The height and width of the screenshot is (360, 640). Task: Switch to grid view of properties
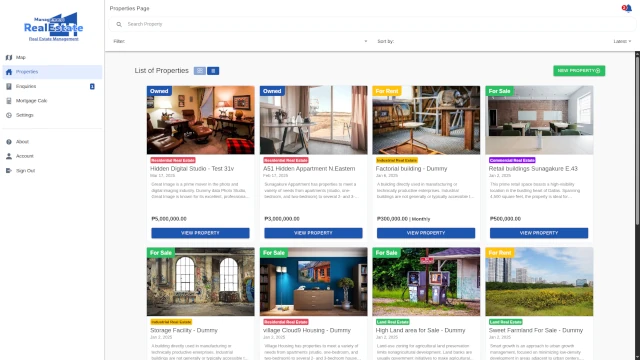click(200, 71)
